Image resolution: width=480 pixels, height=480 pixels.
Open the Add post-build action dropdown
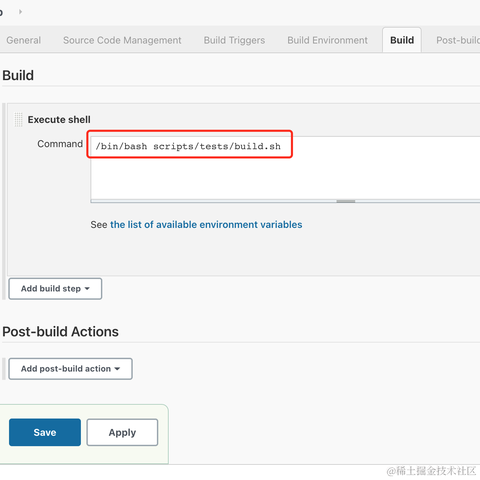(x=70, y=369)
